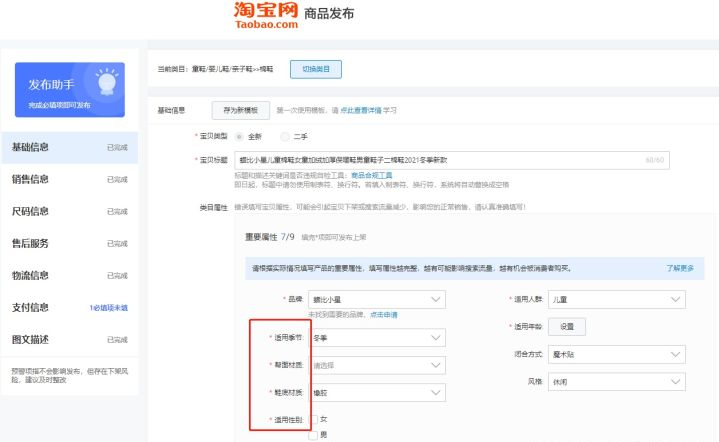Open the 帮面材质 dropdown
This screenshot has height=442, width=719.
click(377, 365)
